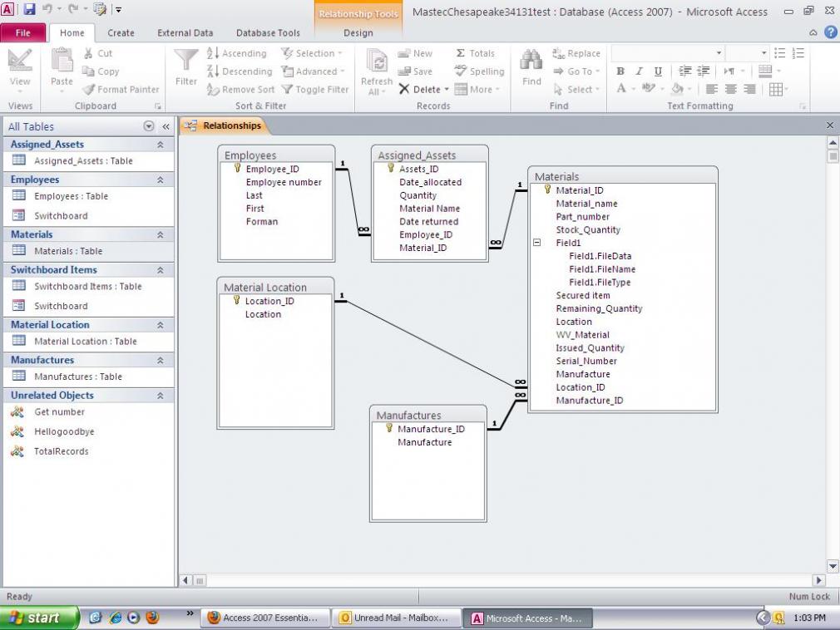This screenshot has height=630, width=840.
Task: Click the Replace icon
Action: click(x=558, y=53)
